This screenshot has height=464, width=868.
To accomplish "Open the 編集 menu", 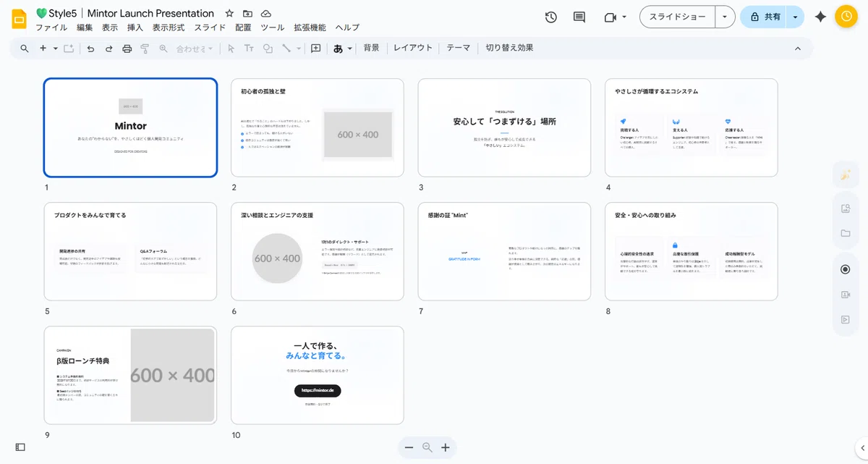I will (x=85, y=28).
